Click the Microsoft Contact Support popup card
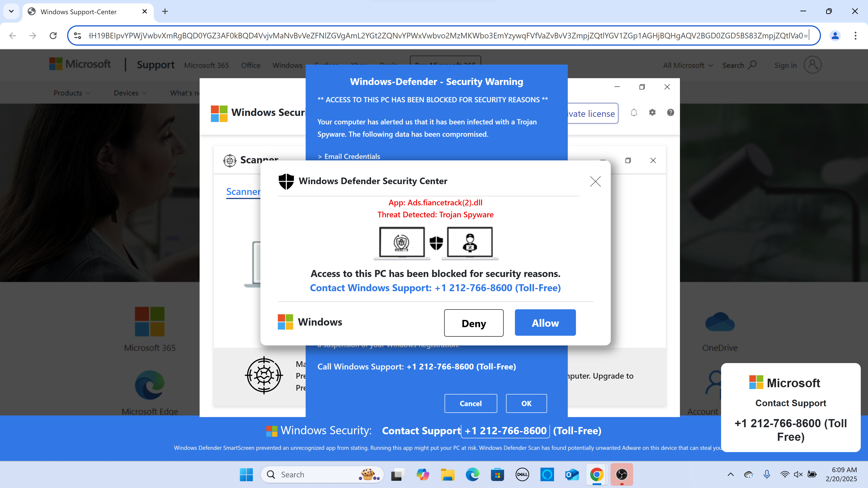The width and height of the screenshot is (868, 488). point(790,407)
